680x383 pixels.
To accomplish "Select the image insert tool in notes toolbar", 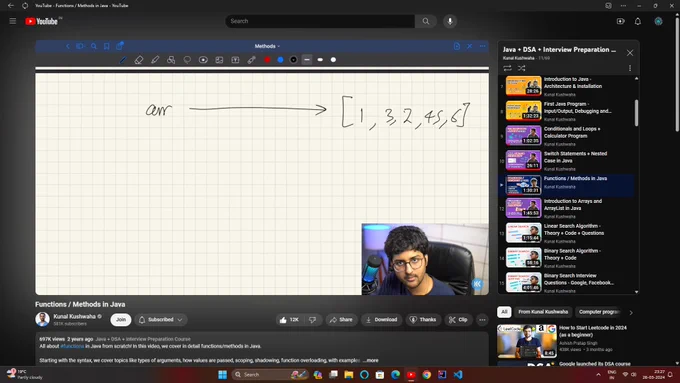I will click(x=219, y=60).
